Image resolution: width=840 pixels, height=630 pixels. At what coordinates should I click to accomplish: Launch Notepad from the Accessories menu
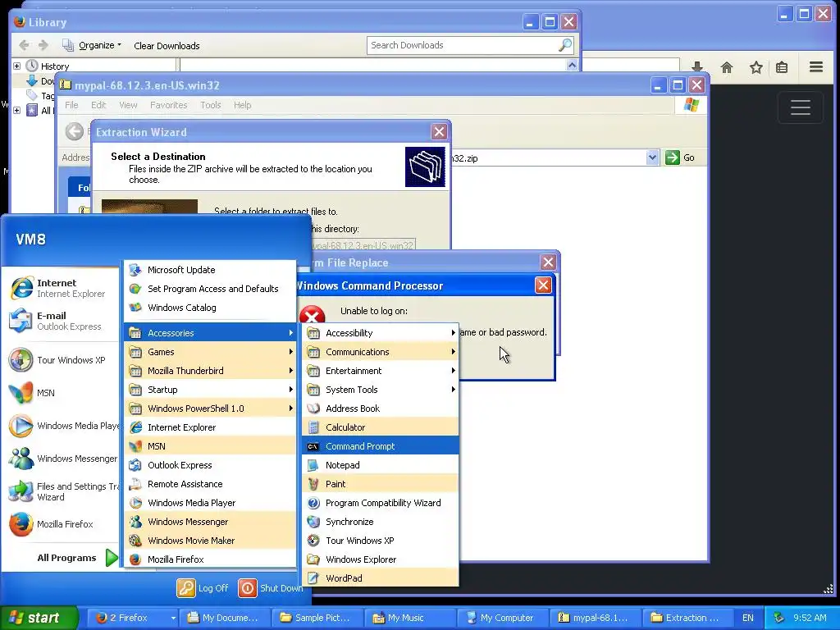381,465
